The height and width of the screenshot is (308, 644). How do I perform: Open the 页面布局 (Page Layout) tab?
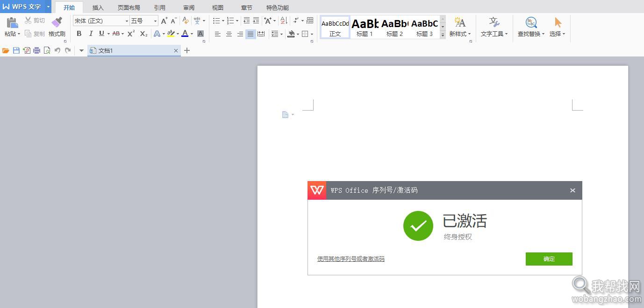coord(129,7)
